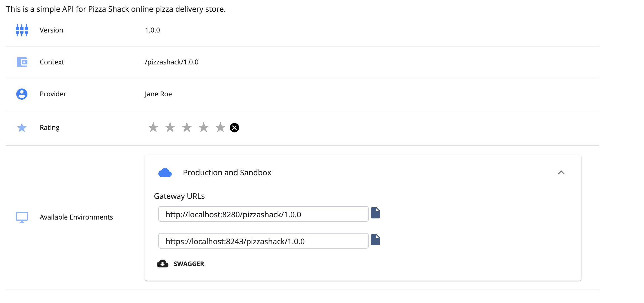
Task: Click the cloud icon for Production and Sandbox
Action: 165,173
